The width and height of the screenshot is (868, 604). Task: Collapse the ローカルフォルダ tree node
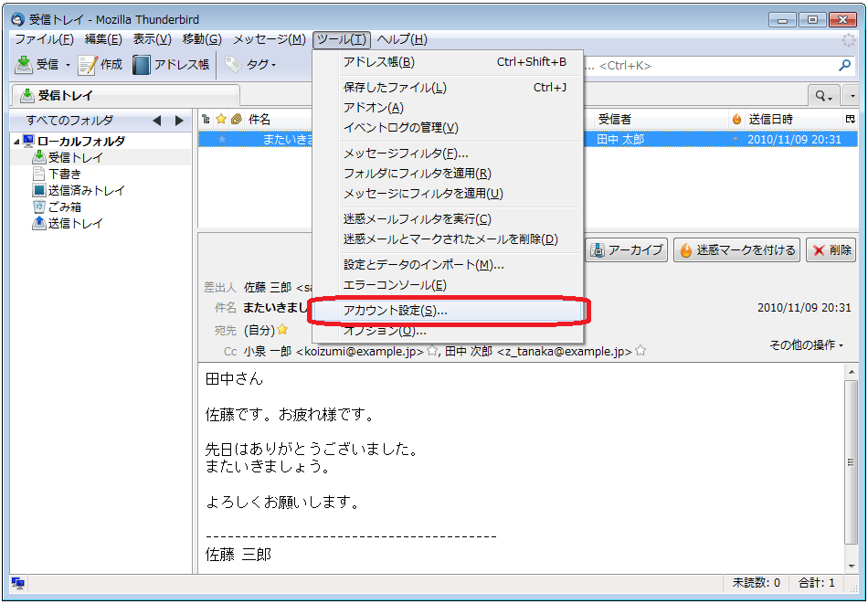pos(16,142)
